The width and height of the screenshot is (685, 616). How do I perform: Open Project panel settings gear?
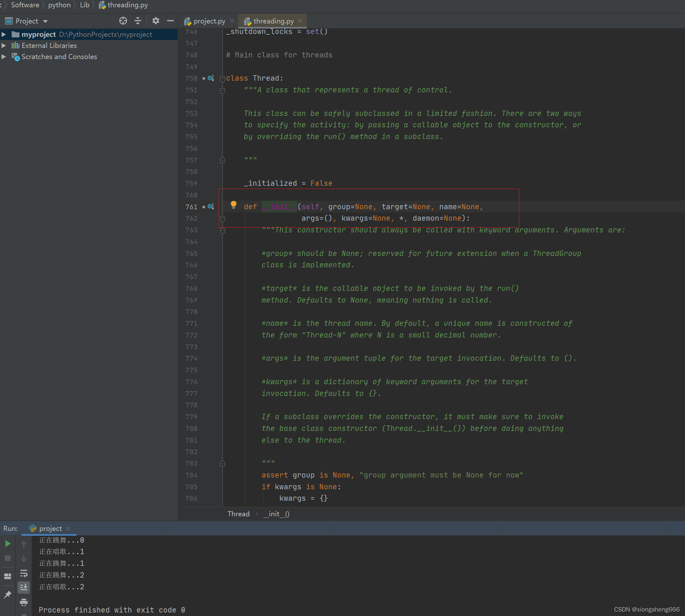click(x=156, y=21)
